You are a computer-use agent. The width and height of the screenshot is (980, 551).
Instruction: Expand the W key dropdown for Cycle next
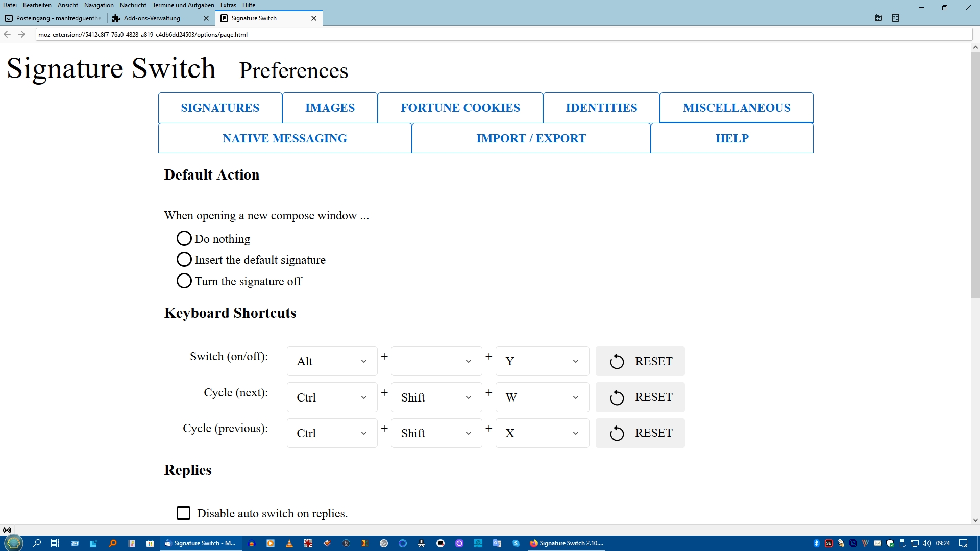pos(542,397)
